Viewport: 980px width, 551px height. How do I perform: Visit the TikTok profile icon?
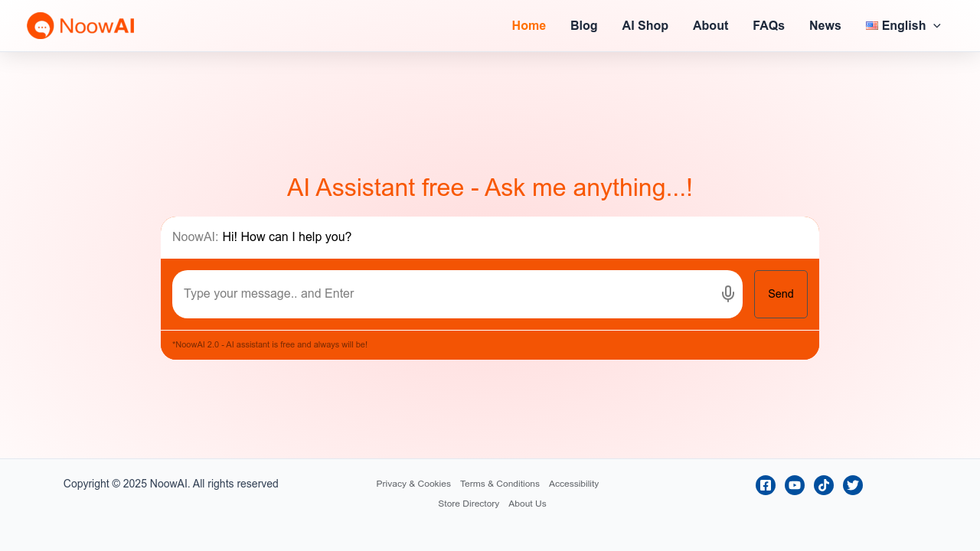pyautogui.click(x=823, y=484)
